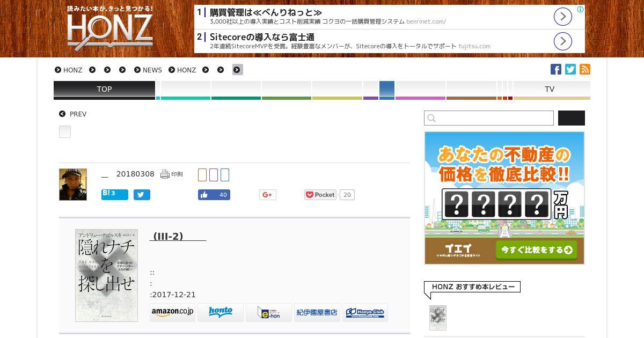Open the author profile photo
The image size is (644, 338).
coord(73,185)
